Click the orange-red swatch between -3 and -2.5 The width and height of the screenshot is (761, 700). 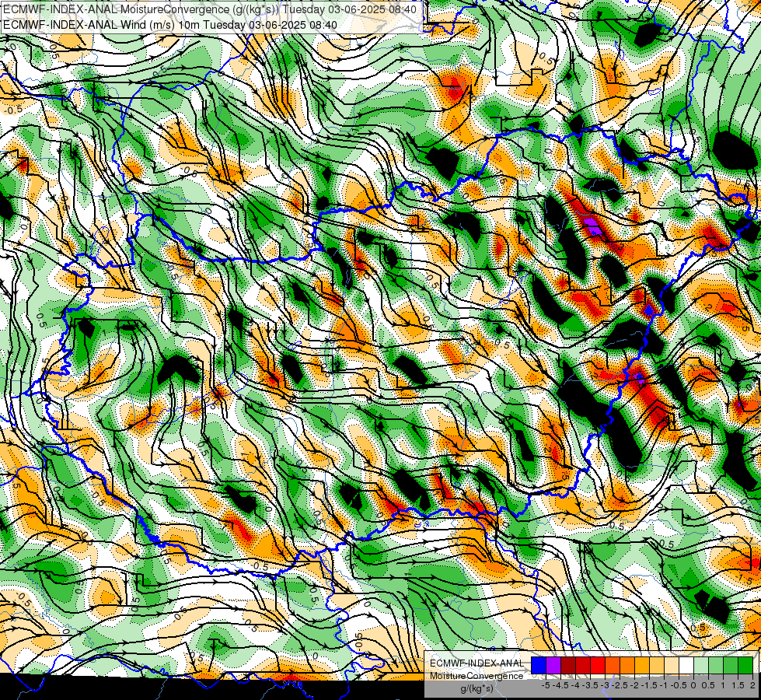[613, 665]
